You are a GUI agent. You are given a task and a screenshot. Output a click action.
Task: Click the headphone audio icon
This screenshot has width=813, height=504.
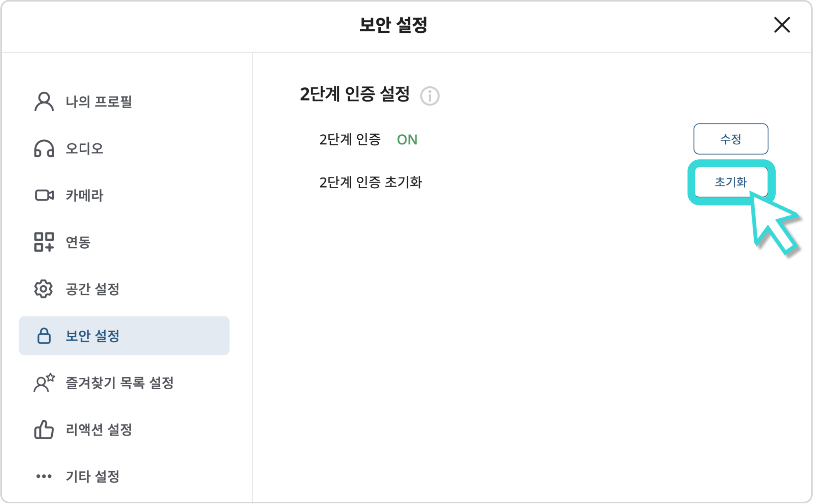coord(43,149)
